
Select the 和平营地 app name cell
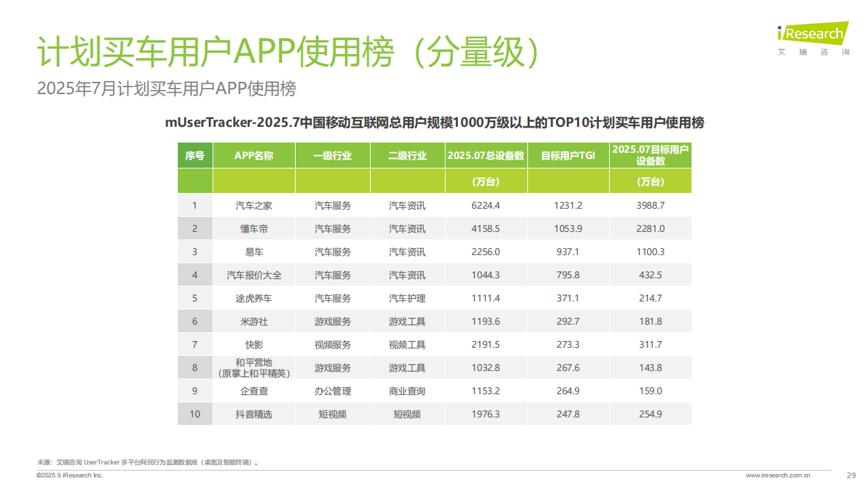click(x=253, y=368)
